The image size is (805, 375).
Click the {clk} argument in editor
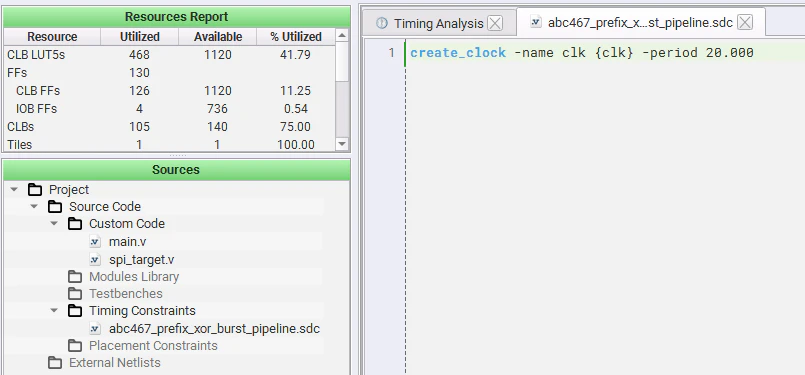point(614,52)
